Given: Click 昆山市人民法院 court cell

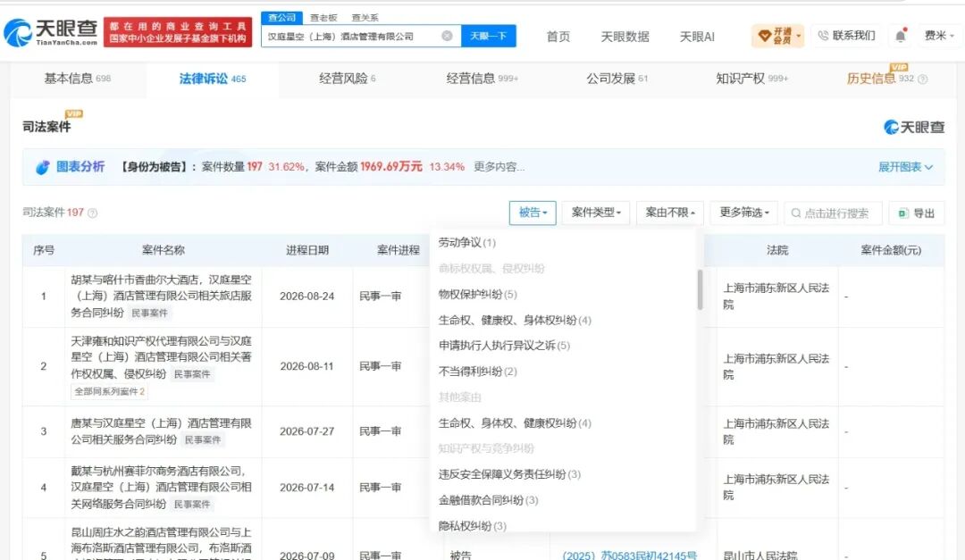Looking at the screenshot, I should tap(760, 555).
